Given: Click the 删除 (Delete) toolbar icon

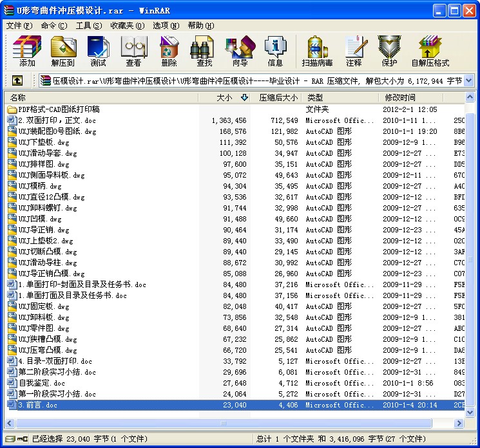Looking at the screenshot, I should (169, 51).
